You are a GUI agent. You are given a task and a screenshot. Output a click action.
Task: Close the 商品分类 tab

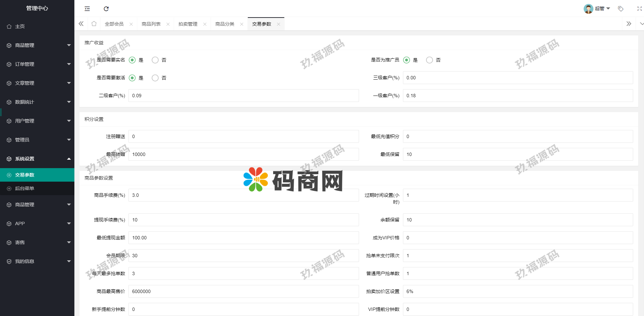coord(242,24)
